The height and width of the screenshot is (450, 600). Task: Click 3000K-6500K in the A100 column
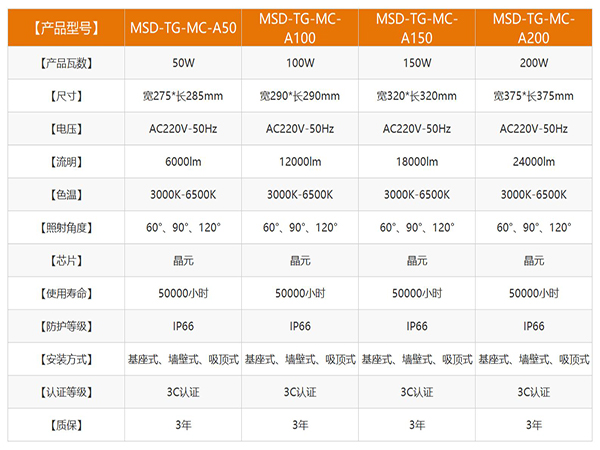300,195
